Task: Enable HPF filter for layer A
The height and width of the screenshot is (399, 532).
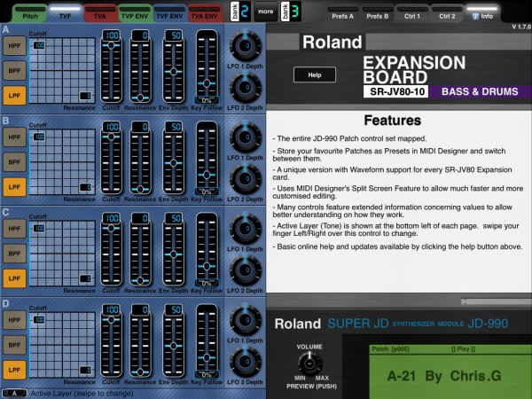Action: click(x=14, y=46)
